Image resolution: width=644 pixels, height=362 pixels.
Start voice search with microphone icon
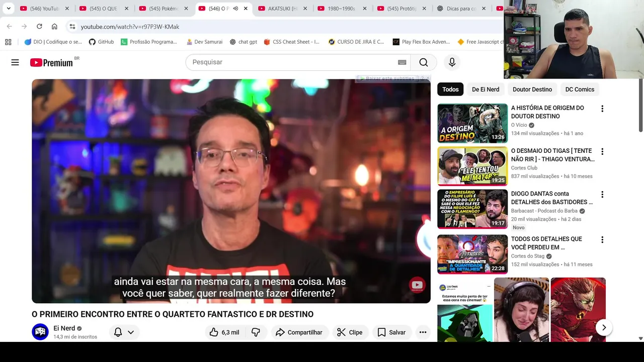click(452, 62)
